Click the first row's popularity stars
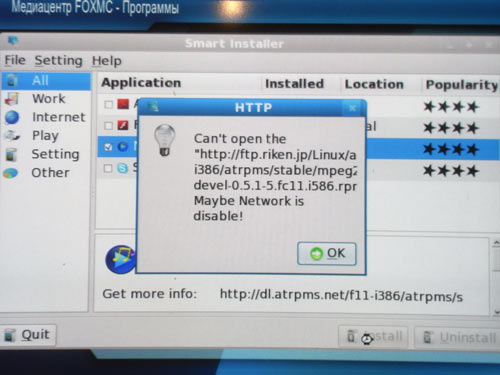Viewport: 500px width, 375px height. [x=451, y=107]
